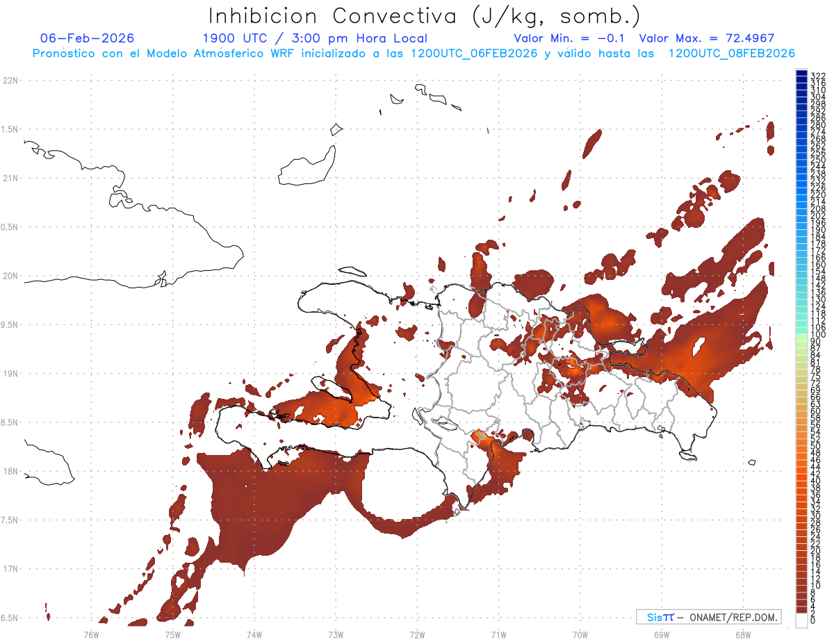The height and width of the screenshot is (644, 834).
Task: Click the "70W" longitude label
Action: tap(580, 634)
